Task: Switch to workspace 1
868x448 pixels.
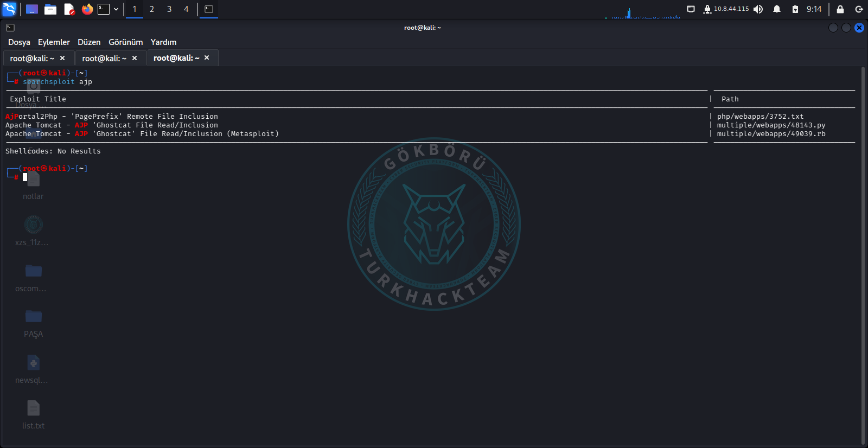Action: (x=135, y=9)
